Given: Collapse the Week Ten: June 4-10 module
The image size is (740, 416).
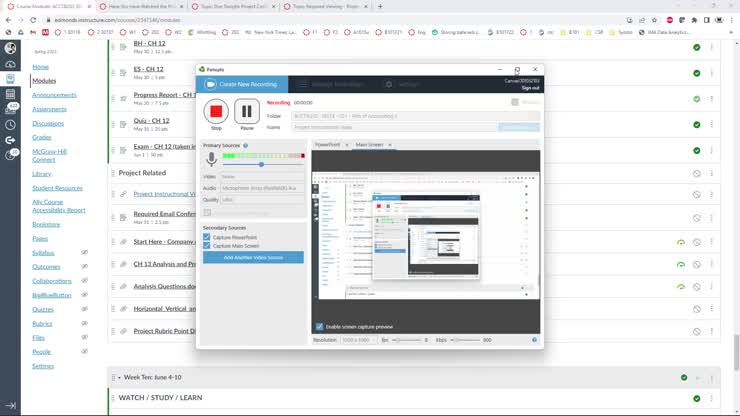Looking at the screenshot, I should [x=116, y=377].
